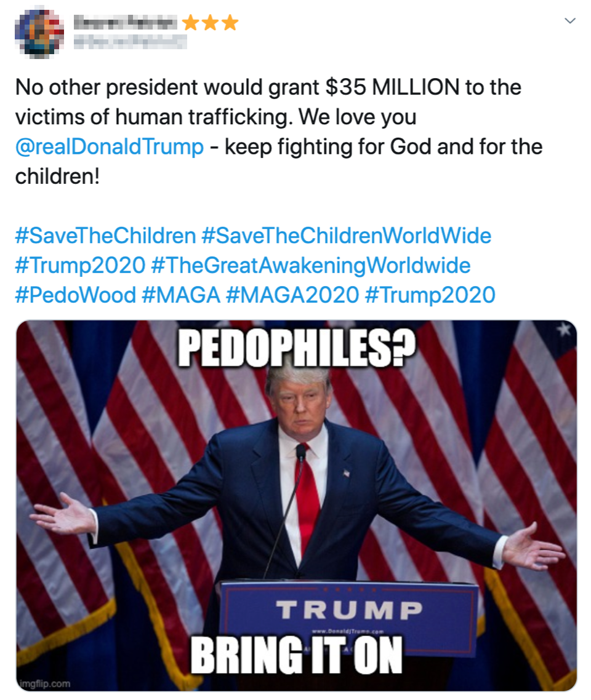This screenshot has width=591, height=700.
Task: Open the tweet options chevron menu
Action: [570, 20]
